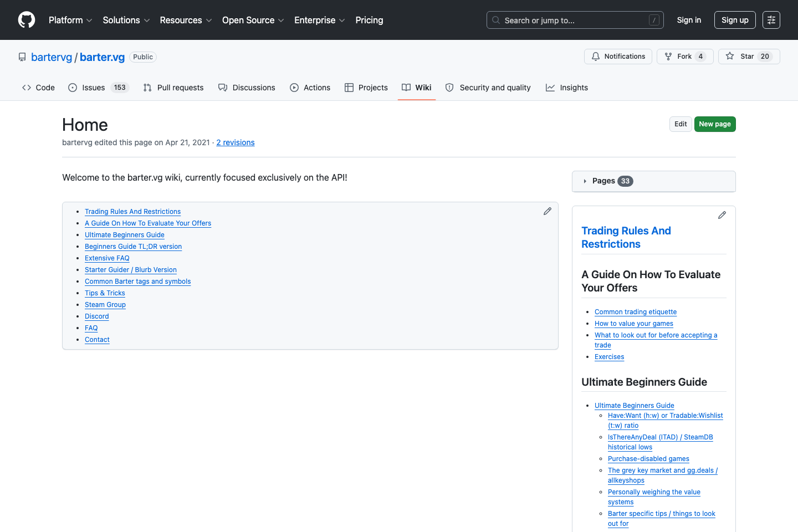Image resolution: width=798 pixels, height=532 pixels.
Task: Click the Security shield icon
Action: (x=449, y=87)
